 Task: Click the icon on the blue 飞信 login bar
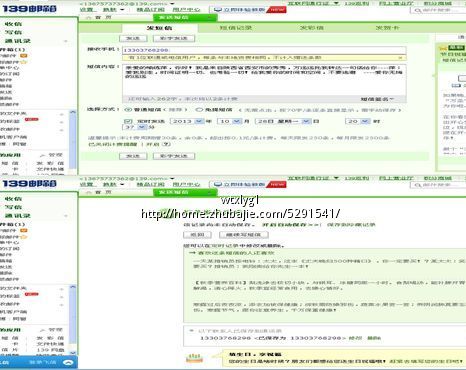coord(68,362)
